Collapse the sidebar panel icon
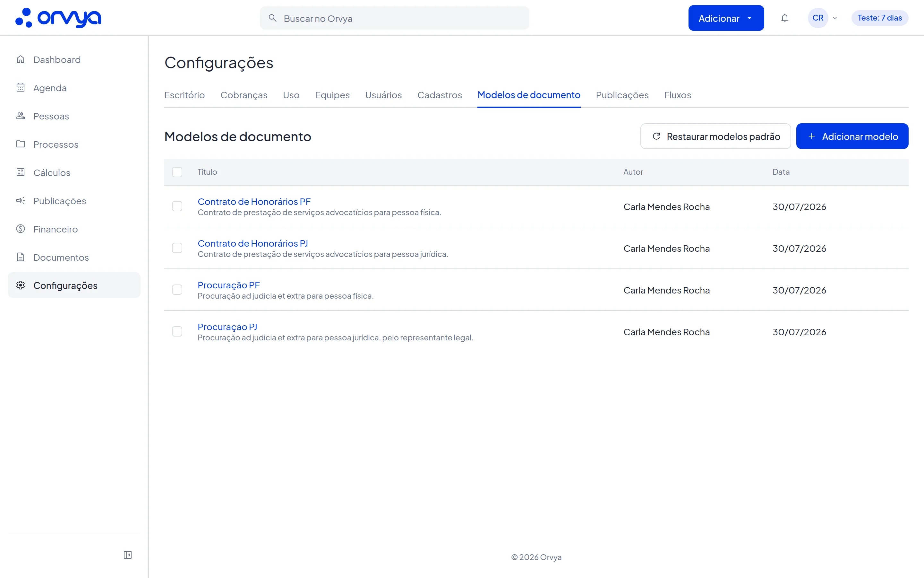 [128, 555]
